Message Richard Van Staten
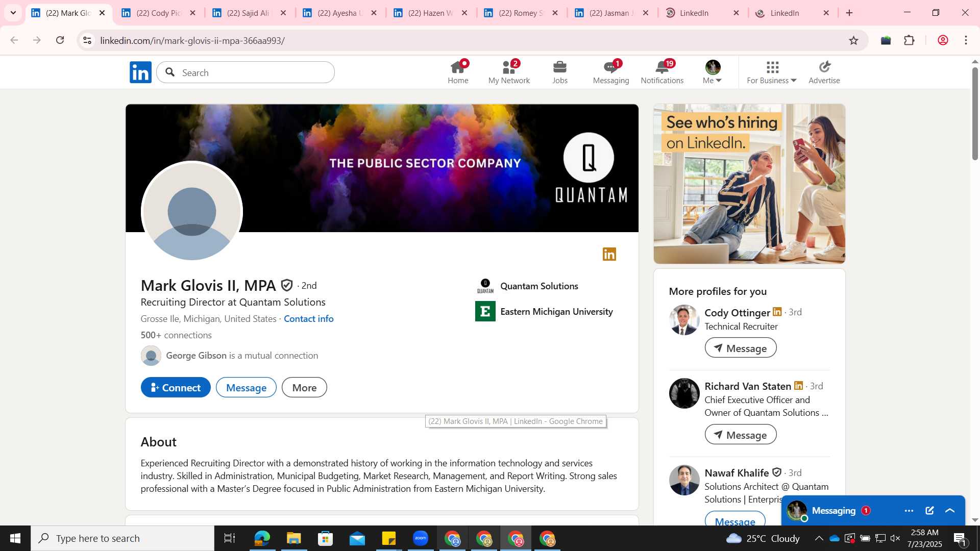 [x=741, y=435]
